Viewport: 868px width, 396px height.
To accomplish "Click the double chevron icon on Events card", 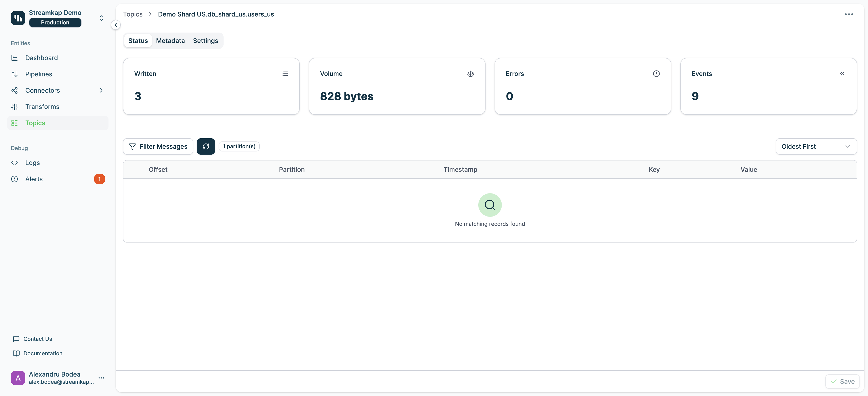I will pos(842,73).
